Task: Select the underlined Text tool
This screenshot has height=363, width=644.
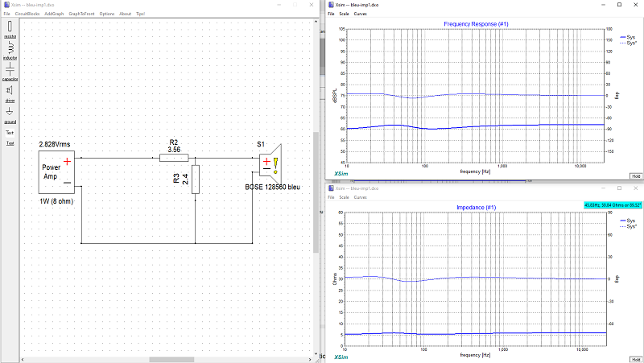Action: pyautogui.click(x=10, y=143)
